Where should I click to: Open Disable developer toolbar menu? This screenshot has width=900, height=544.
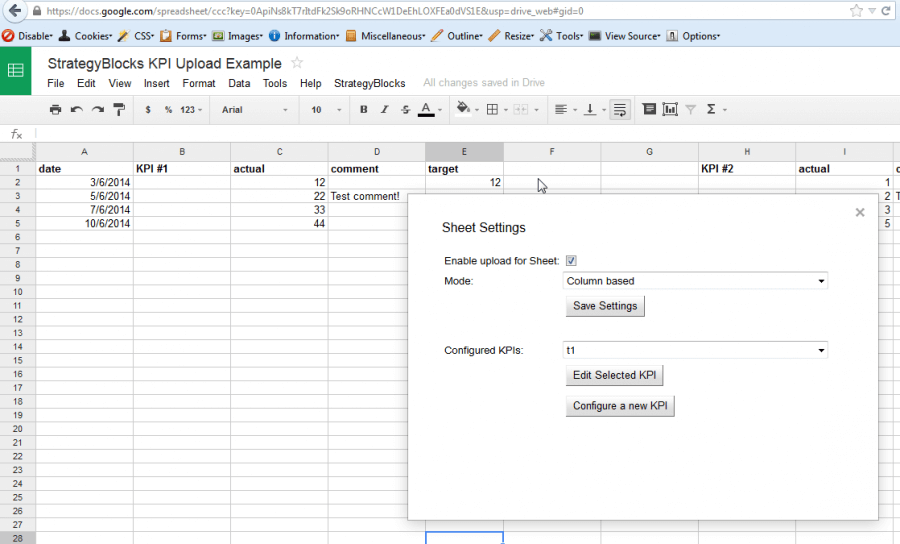(28, 36)
